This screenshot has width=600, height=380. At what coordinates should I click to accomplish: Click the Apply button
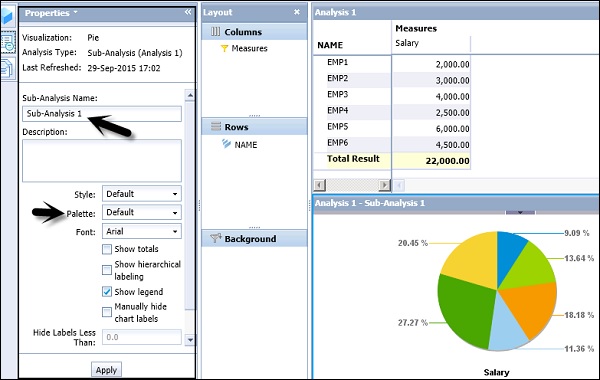pos(106,370)
